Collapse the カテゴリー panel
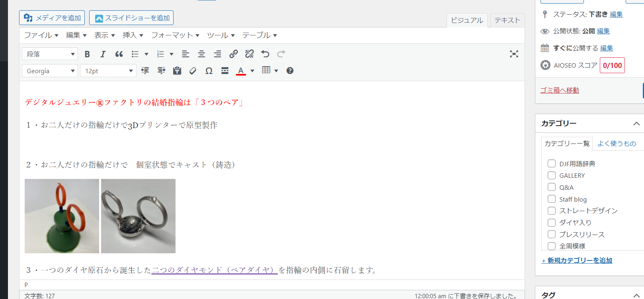 [636, 124]
